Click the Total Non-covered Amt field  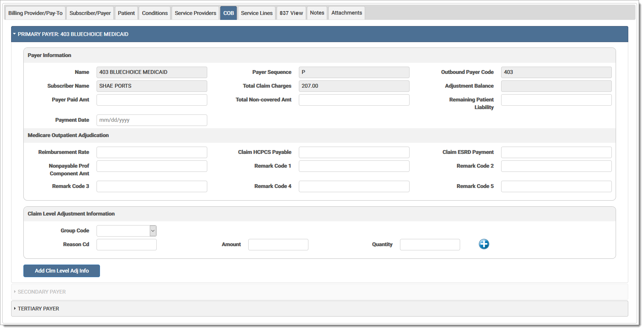click(354, 100)
